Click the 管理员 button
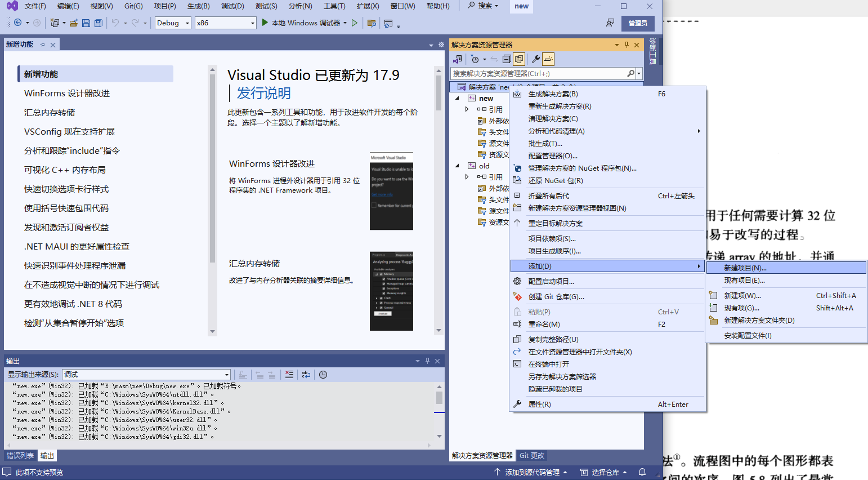868x480 pixels. click(x=638, y=23)
